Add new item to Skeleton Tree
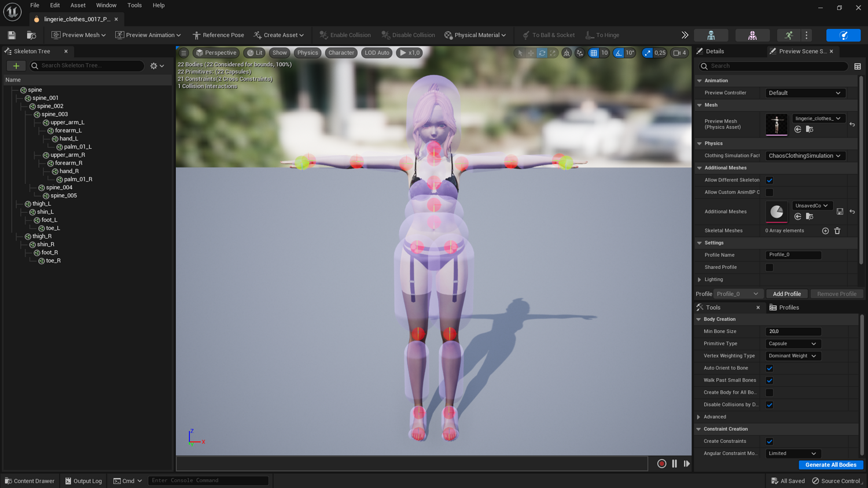Screen dimensions: 868x488 pyautogui.click(x=16, y=66)
